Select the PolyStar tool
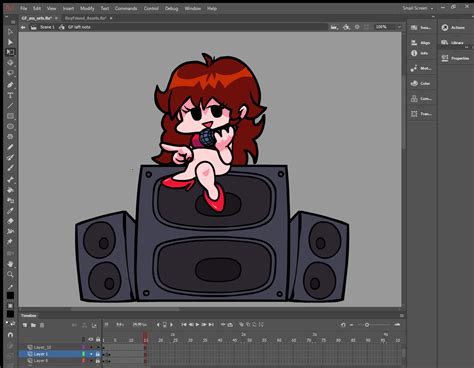474x368 pixels. tap(10, 137)
